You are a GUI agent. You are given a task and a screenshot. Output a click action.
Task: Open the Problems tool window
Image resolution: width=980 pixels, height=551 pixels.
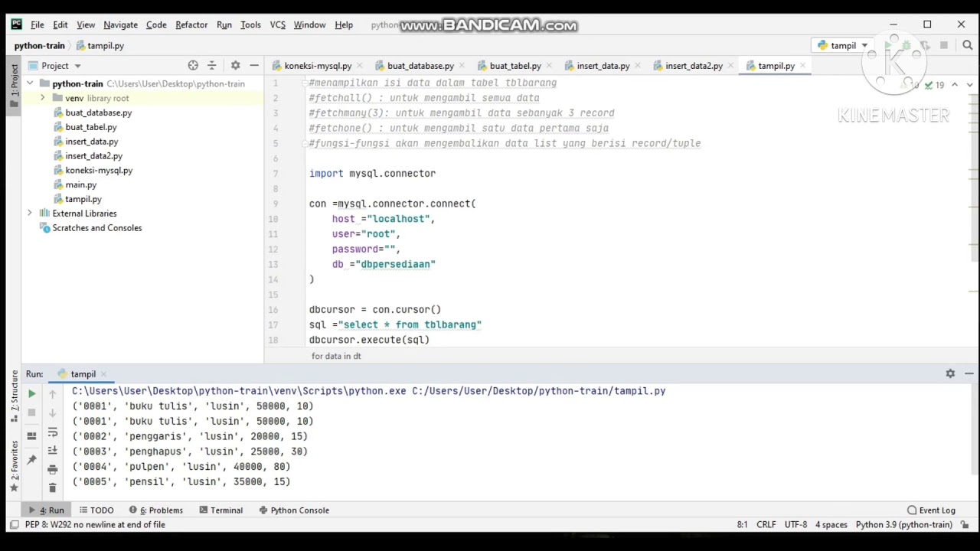pos(156,510)
